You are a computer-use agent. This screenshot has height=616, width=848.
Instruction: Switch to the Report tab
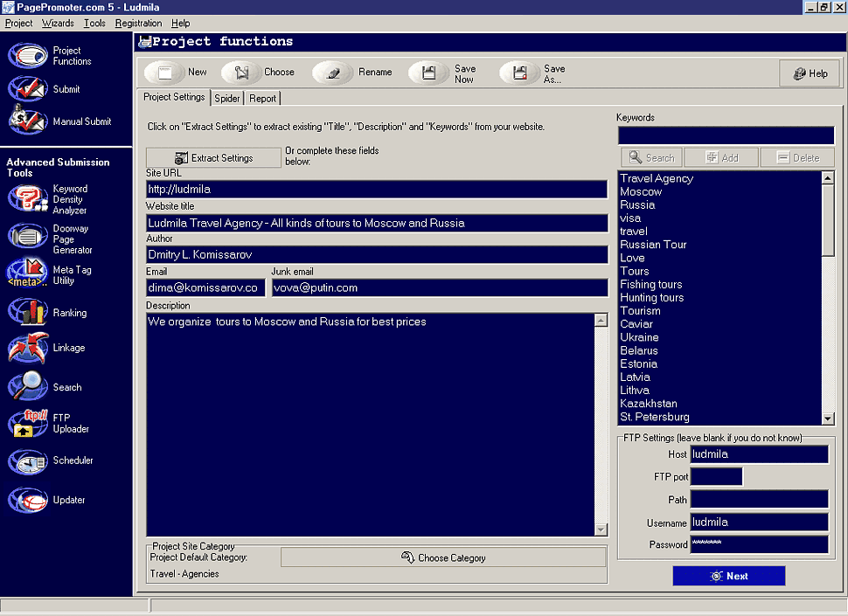pos(263,99)
